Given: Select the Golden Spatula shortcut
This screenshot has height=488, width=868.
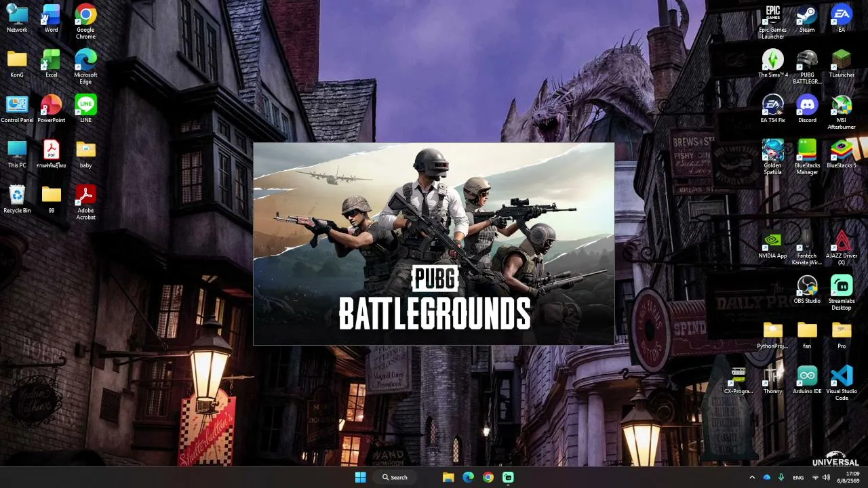Looking at the screenshot, I should [x=772, y=157].
